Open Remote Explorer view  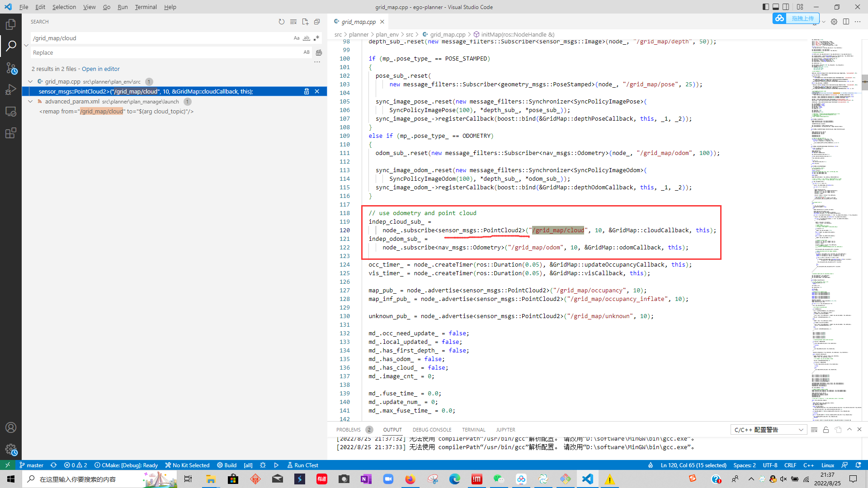pos(11,111)
